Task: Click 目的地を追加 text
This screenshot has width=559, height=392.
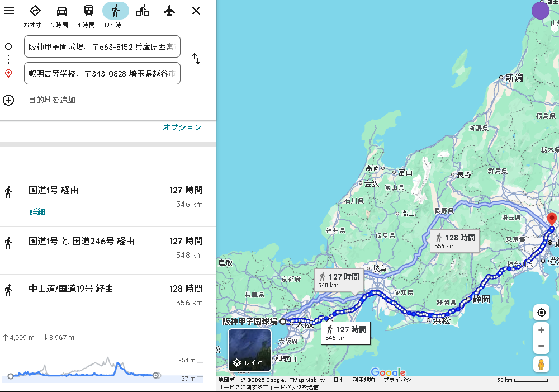Action: point(52,100)
